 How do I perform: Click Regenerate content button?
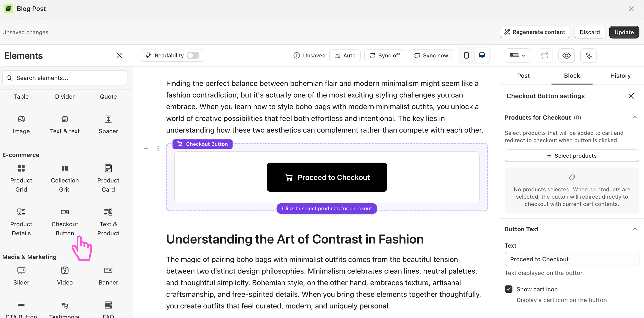535,32
